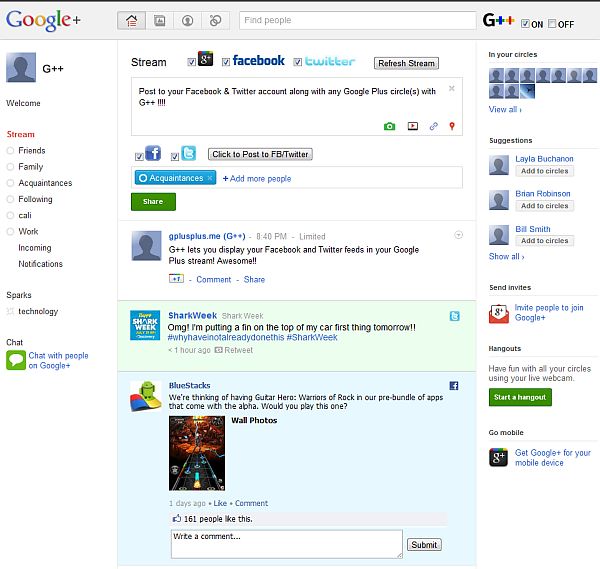Open Incoming stream

pyautogui.click(x=34, y=248)
